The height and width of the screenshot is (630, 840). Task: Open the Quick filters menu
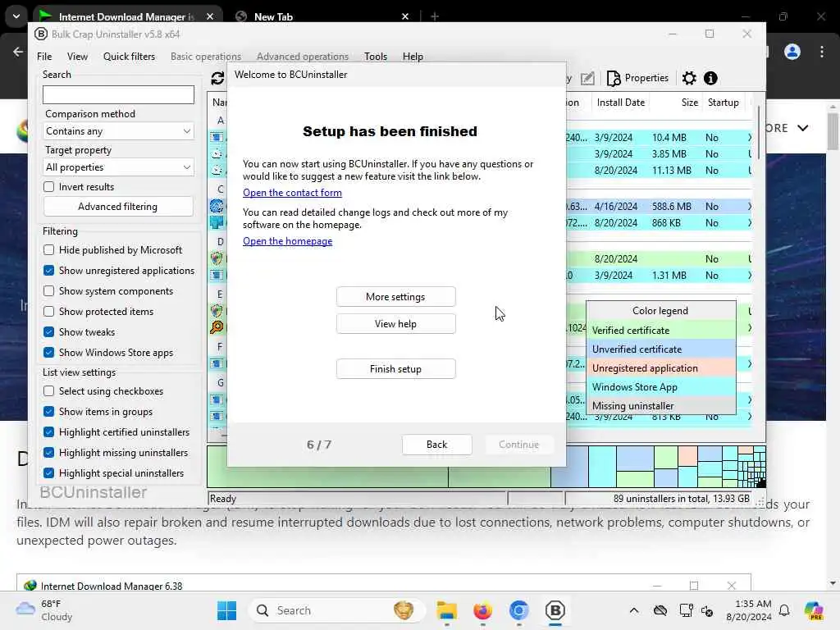129,57
